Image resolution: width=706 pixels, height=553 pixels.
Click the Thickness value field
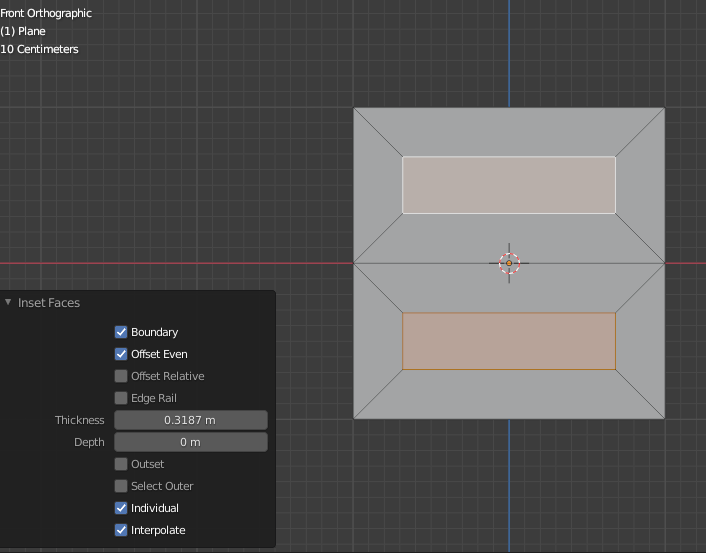coord(191,420)
